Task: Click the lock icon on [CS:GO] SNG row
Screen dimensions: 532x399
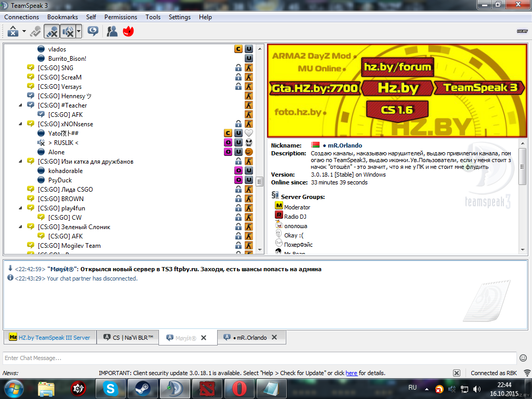Action: (x=238, y=68)
